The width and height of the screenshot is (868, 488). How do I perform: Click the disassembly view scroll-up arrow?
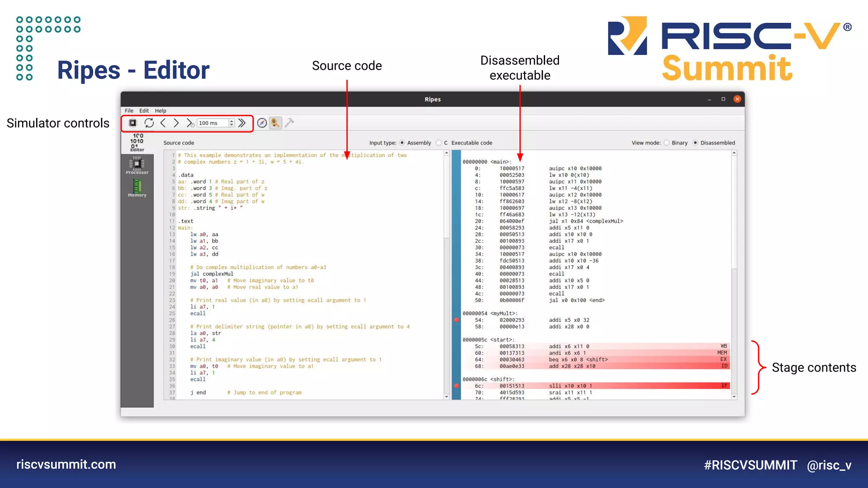(734, 153)
